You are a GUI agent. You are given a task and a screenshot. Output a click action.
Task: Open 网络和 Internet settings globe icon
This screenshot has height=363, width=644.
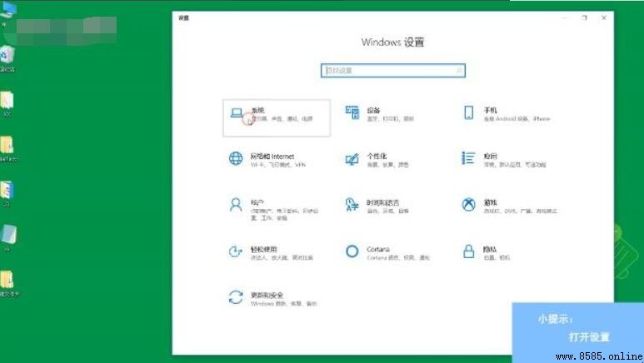coord(236,158)
